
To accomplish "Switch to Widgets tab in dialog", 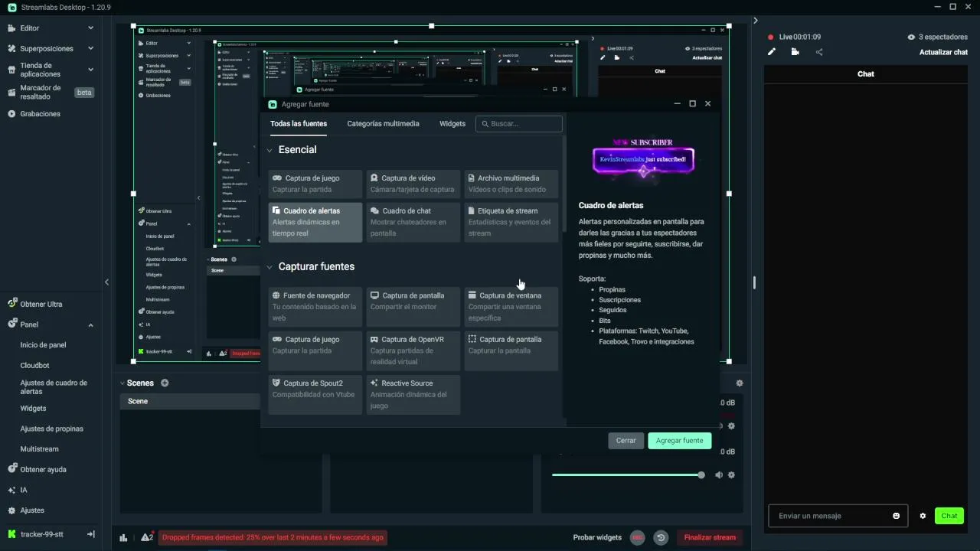I will [x=452, y=124].
